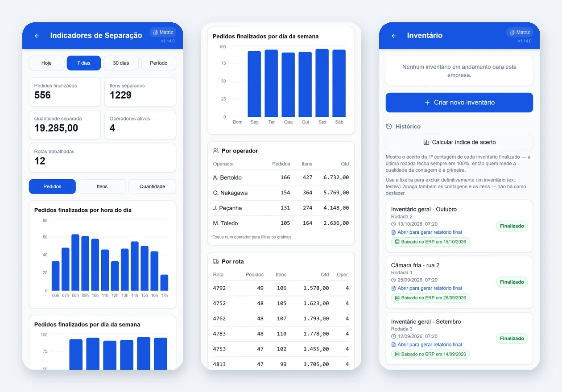Choose the Período custom range filter
The image size is (562, 392).
click(159, 63)
